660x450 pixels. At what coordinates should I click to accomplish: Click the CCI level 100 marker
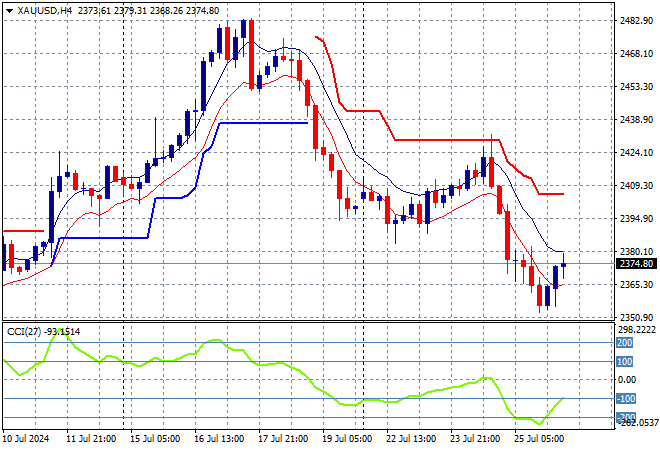pos(624,362)
